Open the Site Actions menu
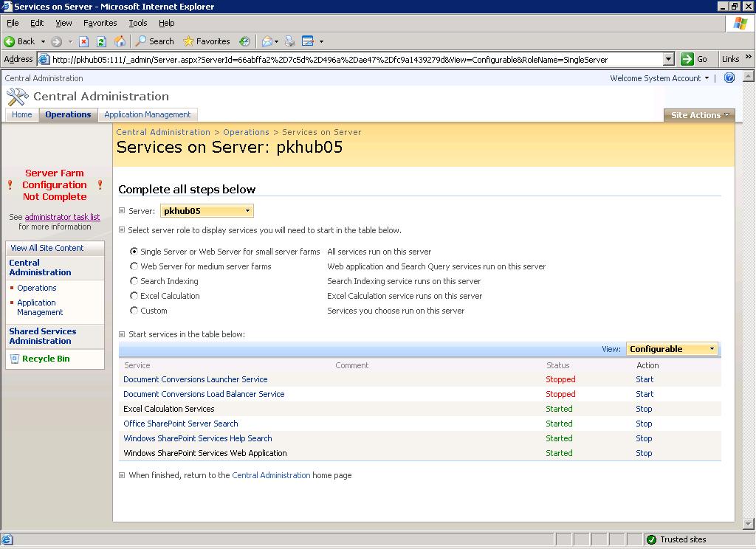 pos(700,115)
